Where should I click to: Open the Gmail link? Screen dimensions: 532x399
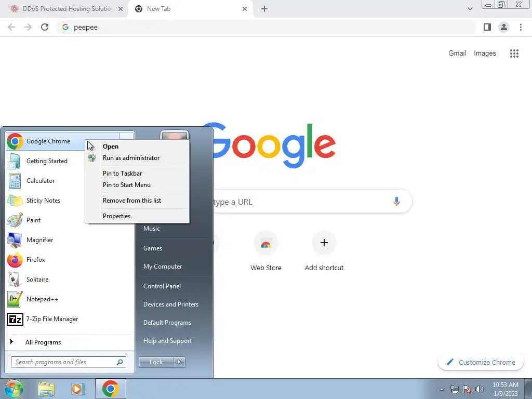click(457, 54)
